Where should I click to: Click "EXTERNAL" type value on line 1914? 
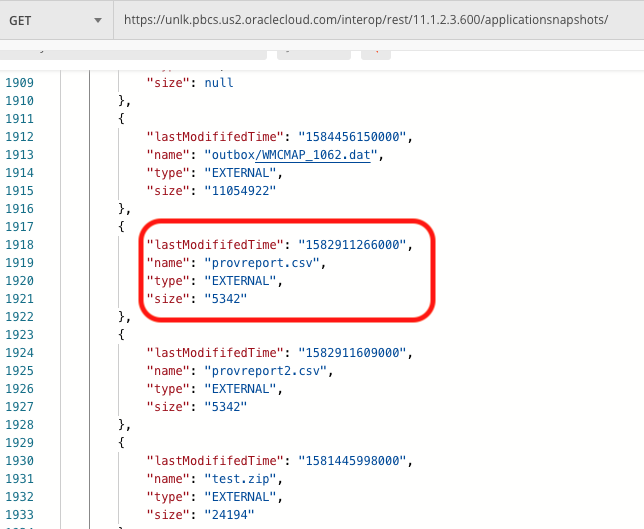pos(242,172)
